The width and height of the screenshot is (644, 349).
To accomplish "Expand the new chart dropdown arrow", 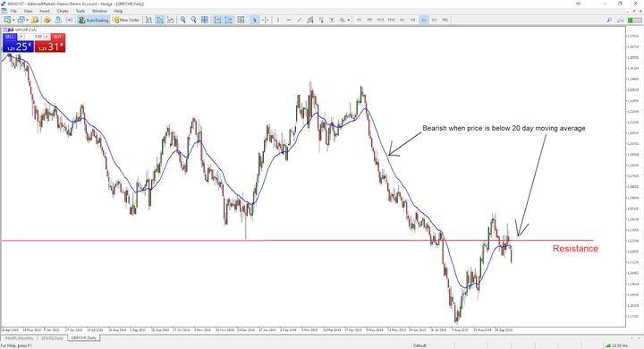I will point(13,20).
